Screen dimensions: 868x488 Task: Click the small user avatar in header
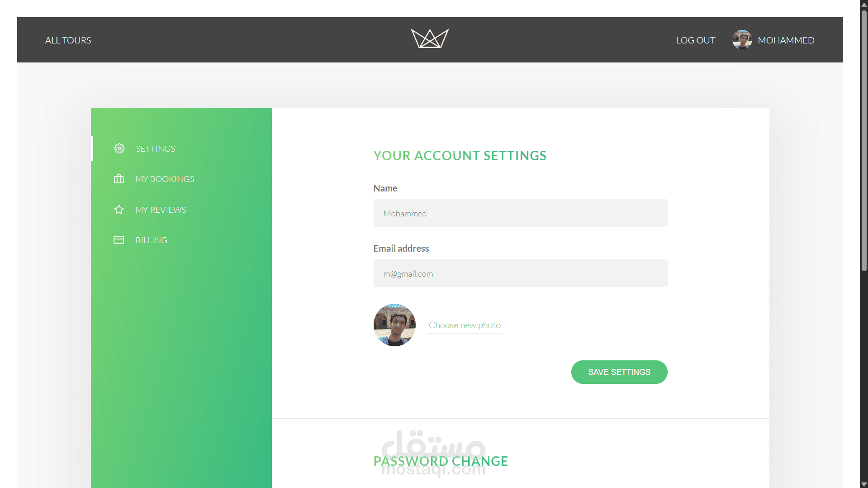point(742,40)
